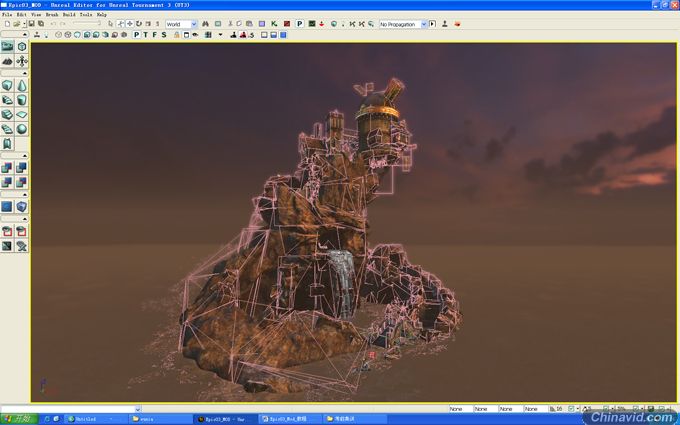Select the Cone brush builder
This screenshot has height=425, width=680.
[x=22, y=85]
